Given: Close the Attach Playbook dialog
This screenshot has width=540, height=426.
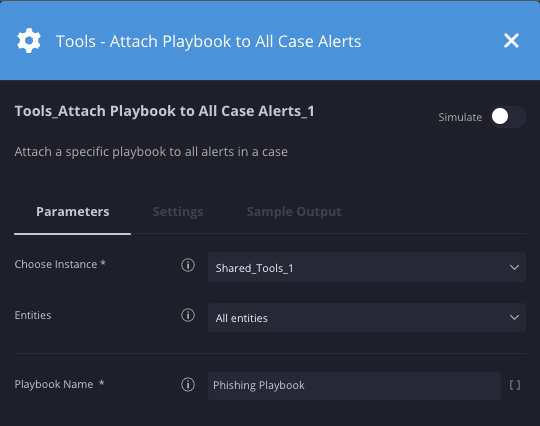Looking at the screenshot, I should (511, 41).
